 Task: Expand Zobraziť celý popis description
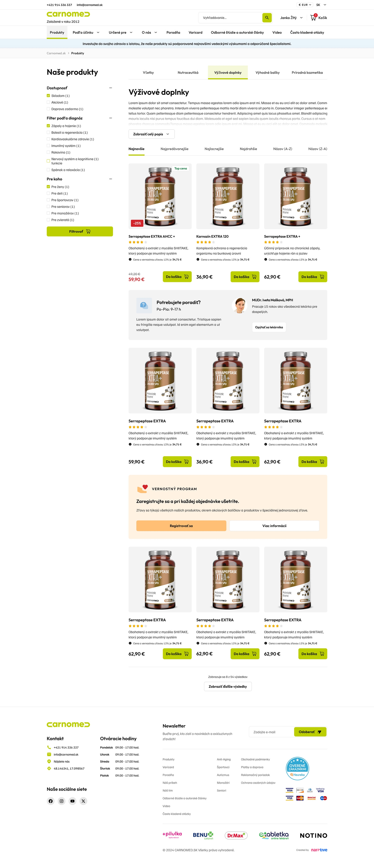click(x=151, y=134)
